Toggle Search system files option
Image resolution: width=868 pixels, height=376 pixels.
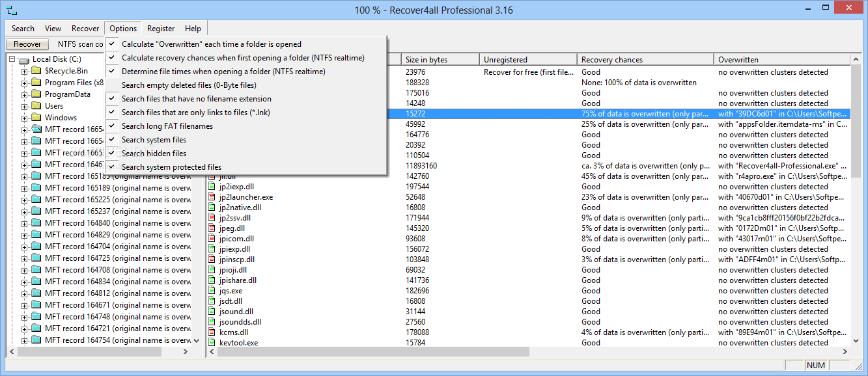[245, 140]
